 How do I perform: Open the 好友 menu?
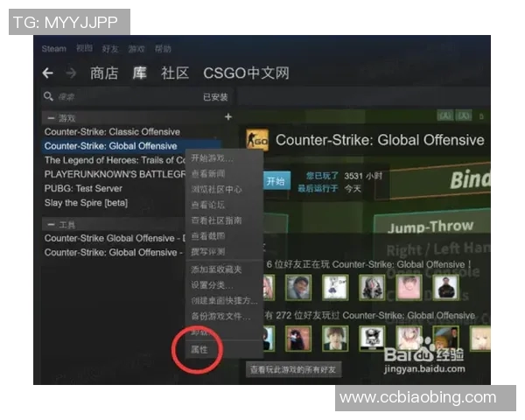pyautogui.click(x=110, y=49)
